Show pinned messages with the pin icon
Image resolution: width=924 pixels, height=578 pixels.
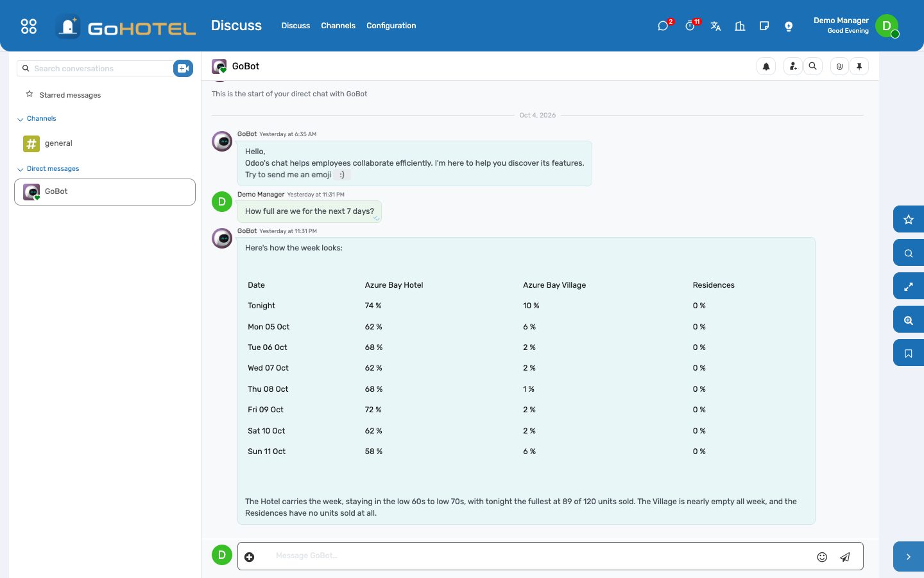tap(859, 66)
